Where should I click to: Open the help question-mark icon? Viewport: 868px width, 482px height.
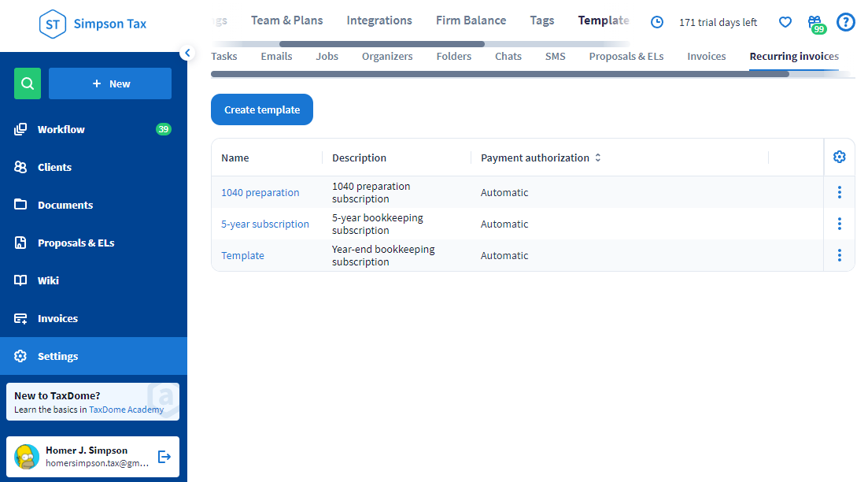[x=846, y=22]
